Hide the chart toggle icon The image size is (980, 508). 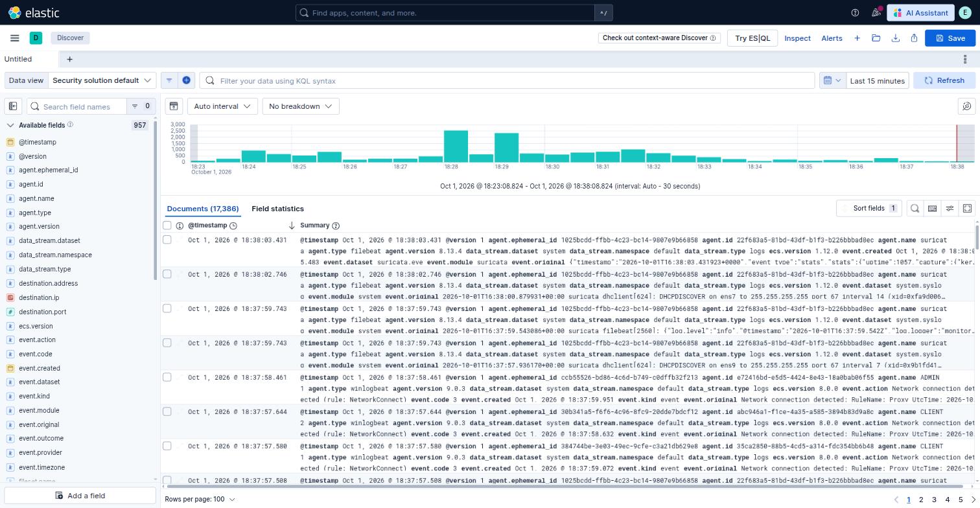174,106
